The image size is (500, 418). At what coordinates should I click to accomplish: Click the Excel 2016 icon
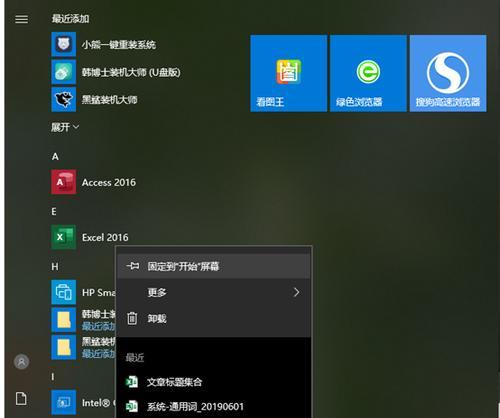(x=64, y=237)
